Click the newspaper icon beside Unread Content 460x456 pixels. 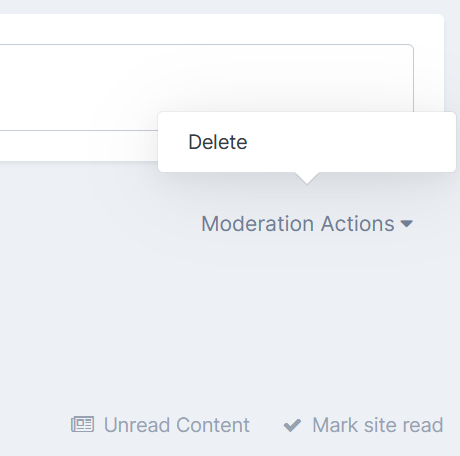(82, 425)
